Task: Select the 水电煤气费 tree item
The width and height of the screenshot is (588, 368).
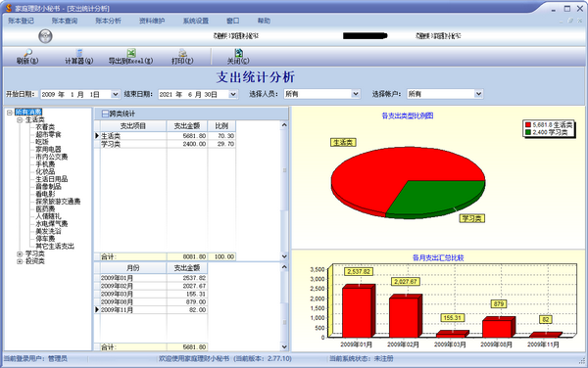Action: coord(52,224)
